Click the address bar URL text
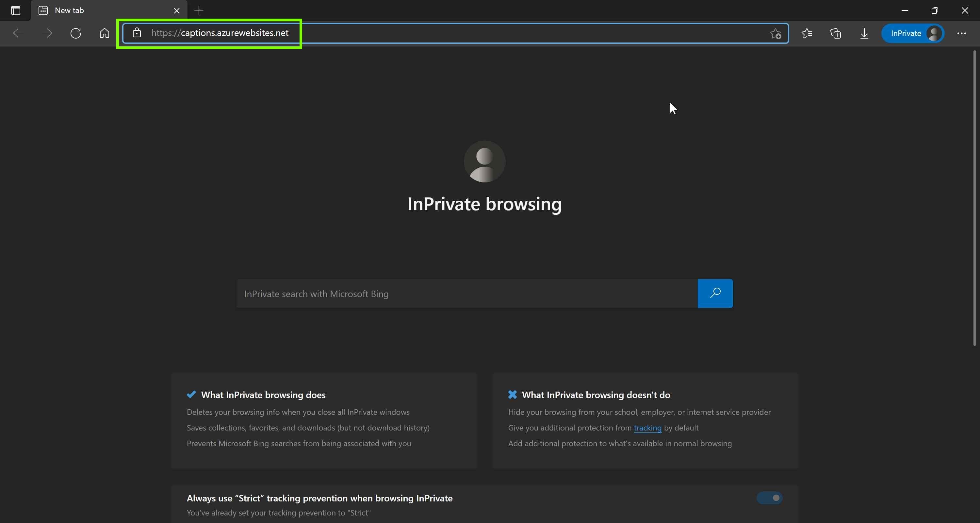The image size is (980, 523). pyautogui.click(x=220, y=33)
